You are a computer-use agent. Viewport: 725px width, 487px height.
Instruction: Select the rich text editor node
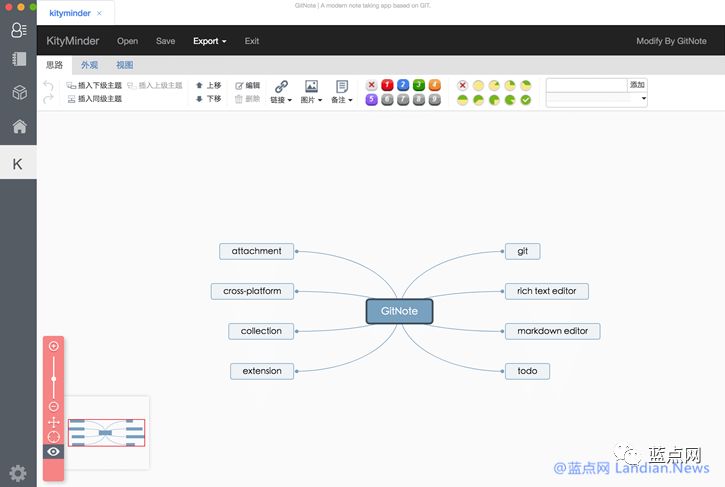(x=547, y=291)
